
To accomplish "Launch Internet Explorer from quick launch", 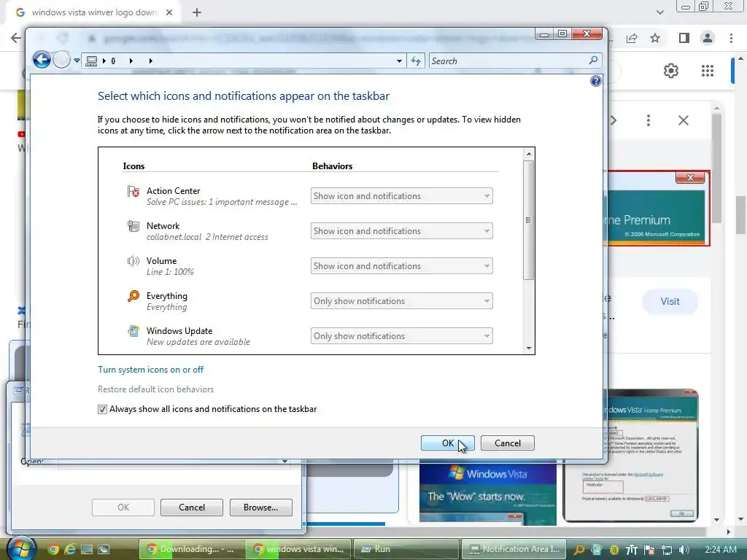I will pyautogui.click(x=70, y=550).
